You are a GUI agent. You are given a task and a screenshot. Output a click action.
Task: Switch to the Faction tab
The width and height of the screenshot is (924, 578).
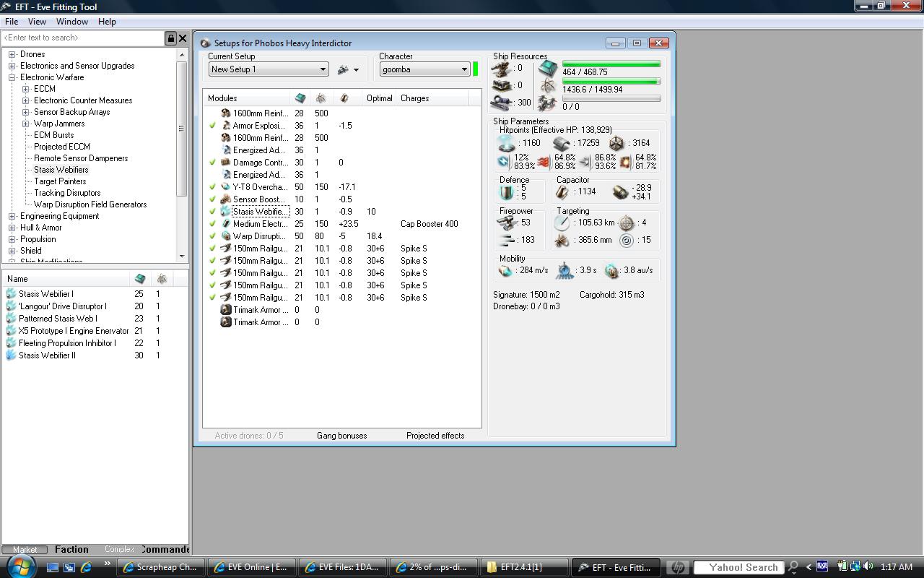tap(71, 549)
